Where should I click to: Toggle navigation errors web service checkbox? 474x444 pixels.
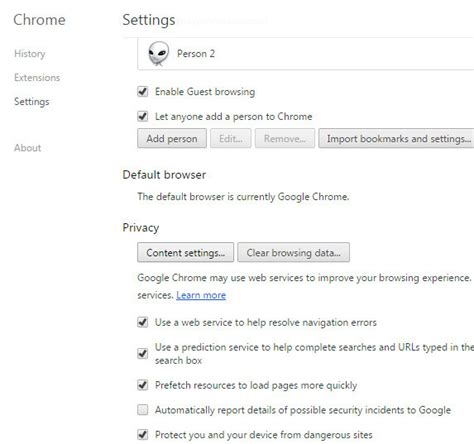click(143, 322)
